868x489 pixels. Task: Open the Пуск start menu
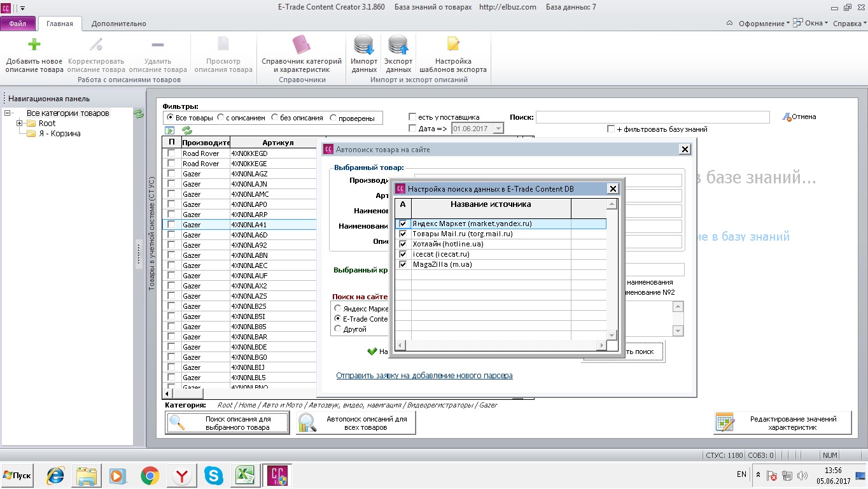pos(18,475)
